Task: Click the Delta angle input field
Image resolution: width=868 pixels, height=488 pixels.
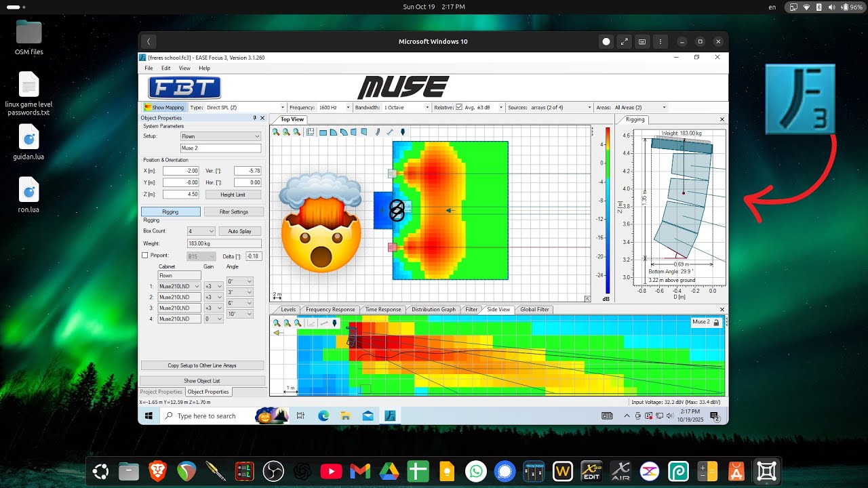Action: coord(254,256)
